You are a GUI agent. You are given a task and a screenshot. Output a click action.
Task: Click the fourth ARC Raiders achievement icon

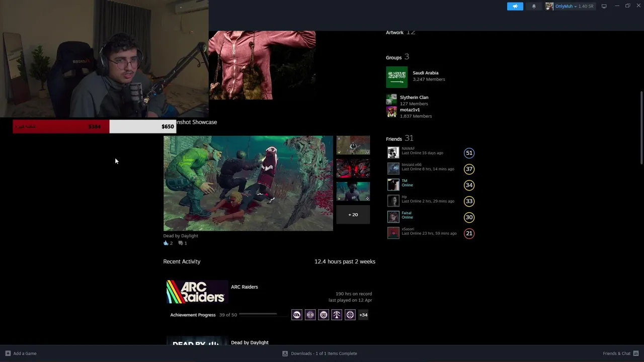337,315
